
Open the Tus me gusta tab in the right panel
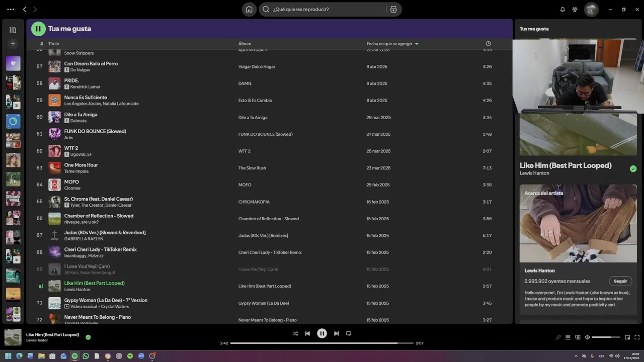534,29
